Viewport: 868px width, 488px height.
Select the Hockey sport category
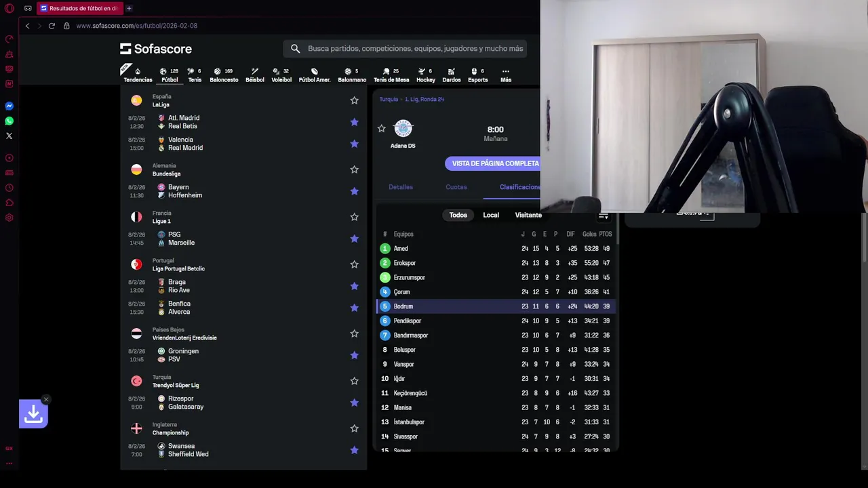(426, 75)
